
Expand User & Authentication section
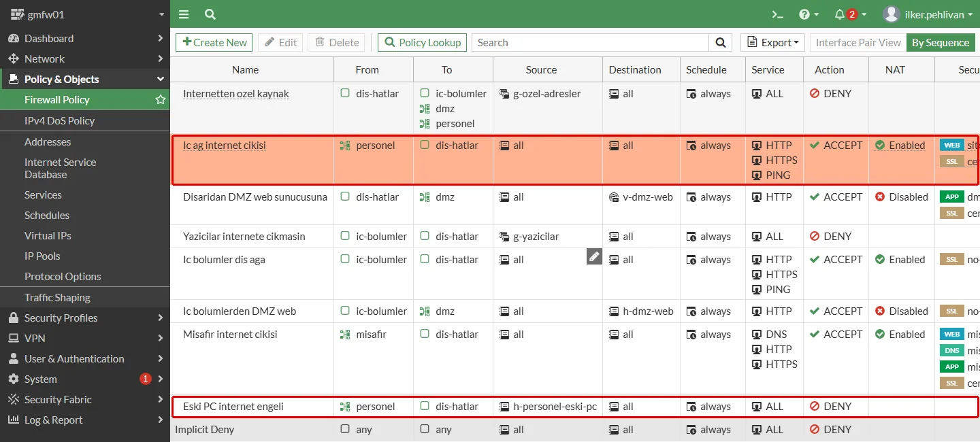[85, 358]
